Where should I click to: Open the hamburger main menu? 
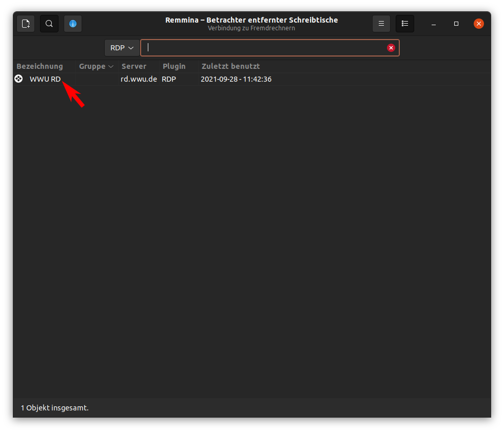point(381,24)
